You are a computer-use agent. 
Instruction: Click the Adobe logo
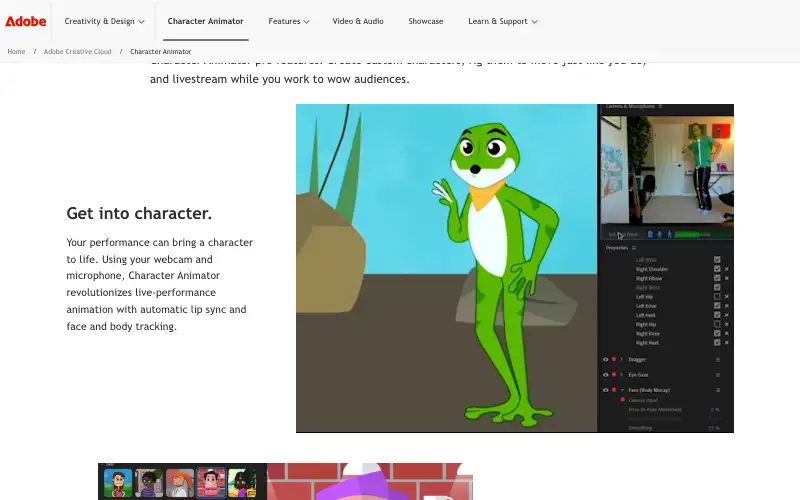click(x=26, y=21)
